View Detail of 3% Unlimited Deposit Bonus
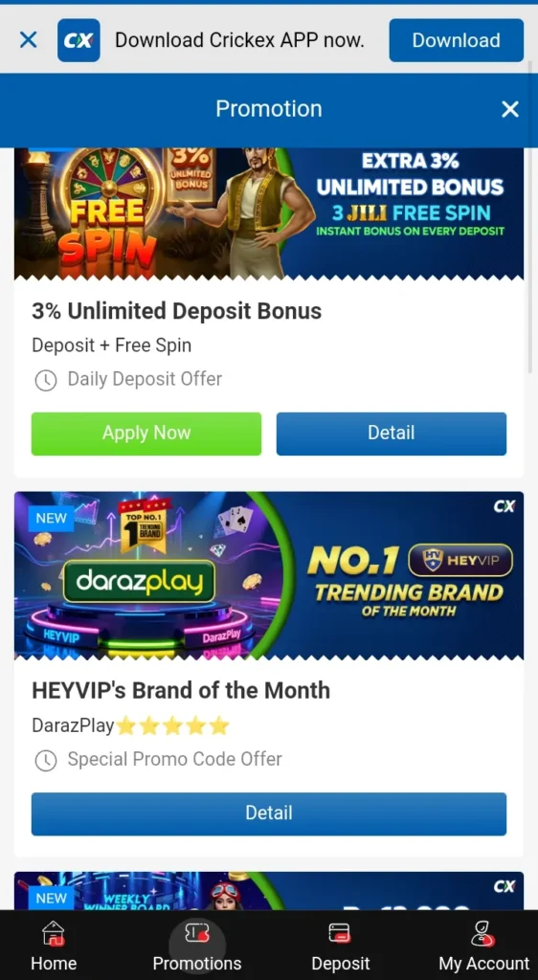Screen dimensions: 538x980 click(x=392, y=434)
